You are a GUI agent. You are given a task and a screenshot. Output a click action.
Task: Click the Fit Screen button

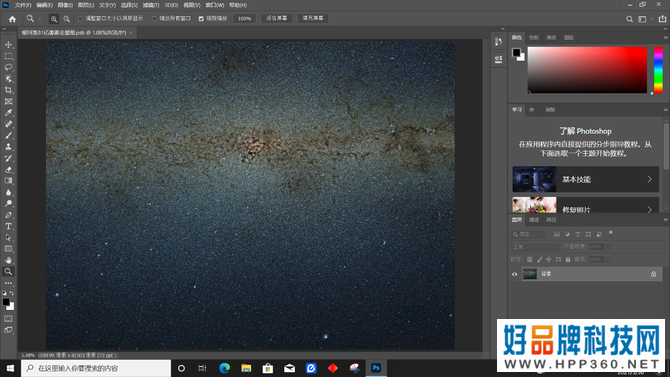[277, 18]
